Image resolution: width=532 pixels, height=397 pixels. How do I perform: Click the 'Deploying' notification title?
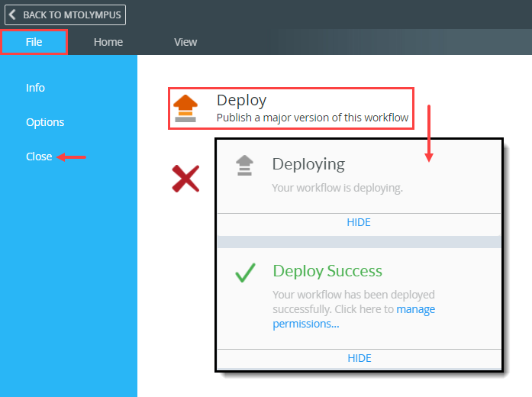tap(309, 164)
